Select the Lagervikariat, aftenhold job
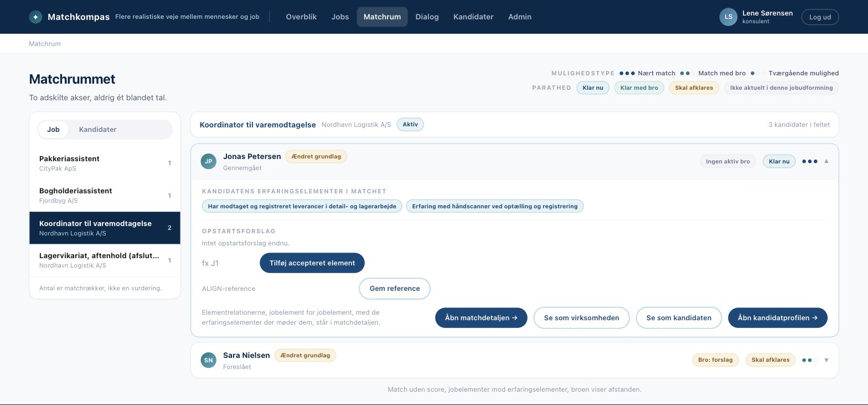Viewport: 868px width, 405px height. (105, 260)
